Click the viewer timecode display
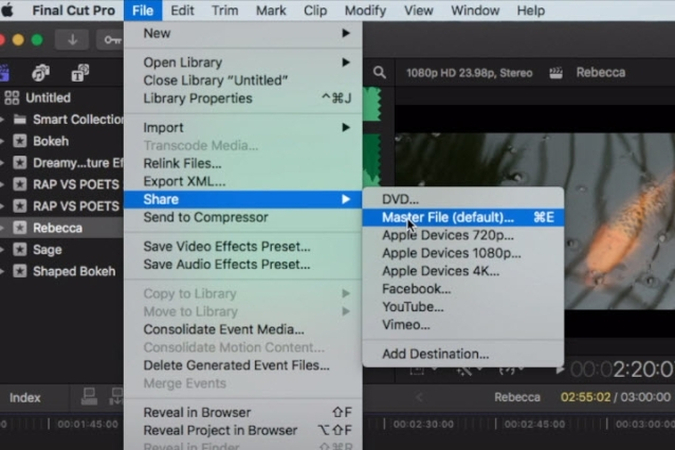 tap(622, 369)
